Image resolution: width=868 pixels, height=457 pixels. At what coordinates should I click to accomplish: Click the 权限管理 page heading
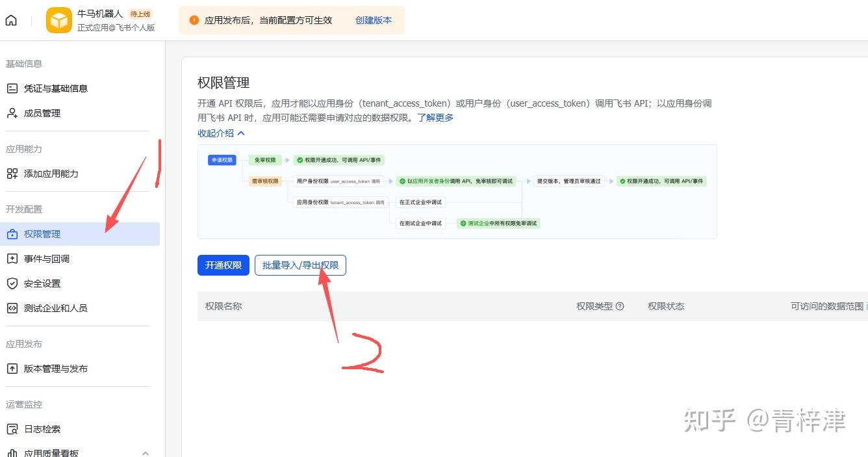(223, 83)
